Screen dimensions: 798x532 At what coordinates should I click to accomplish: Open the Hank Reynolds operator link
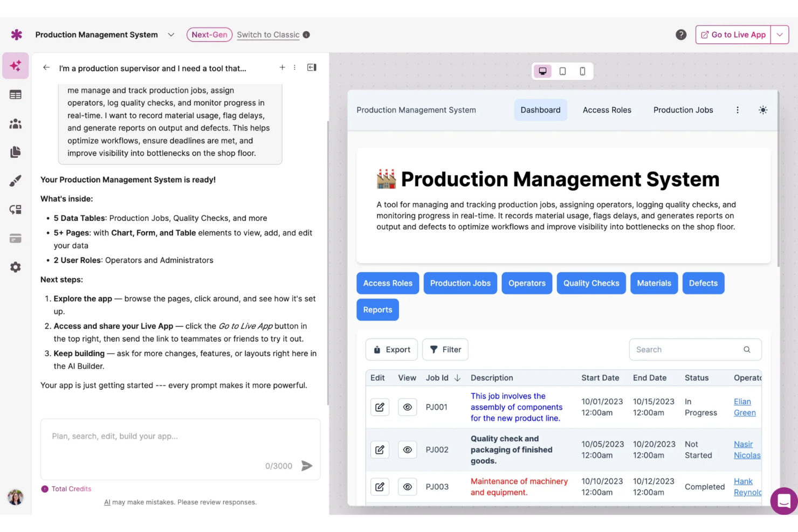coord(747,487)
